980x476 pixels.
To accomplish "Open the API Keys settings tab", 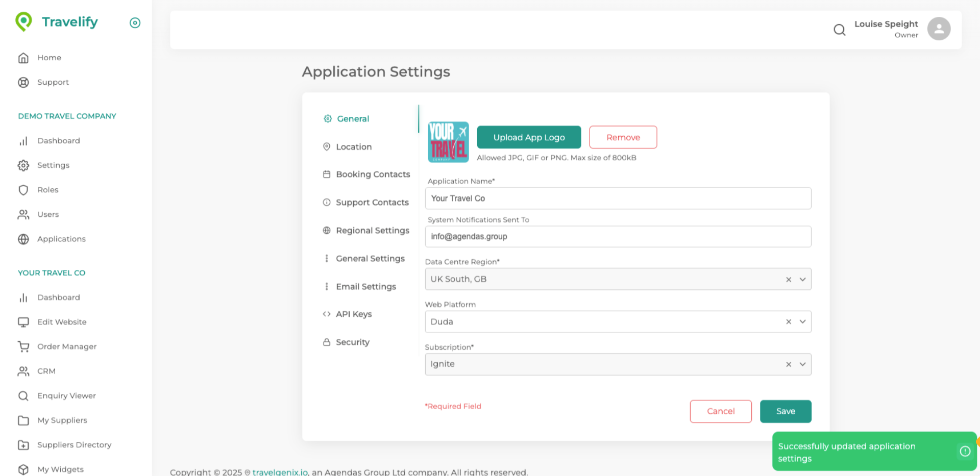I will tap(353, 314).
